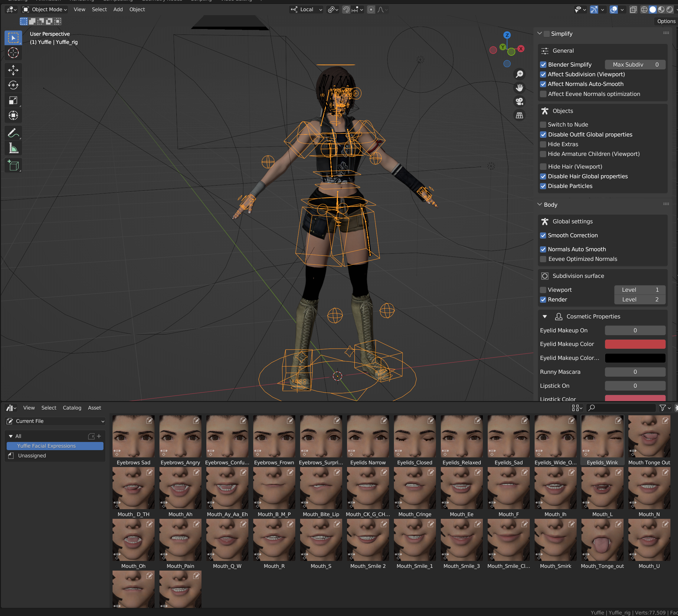
Task: Click the red Eyelid Makeup Color swatch
Action: [635, 344]
